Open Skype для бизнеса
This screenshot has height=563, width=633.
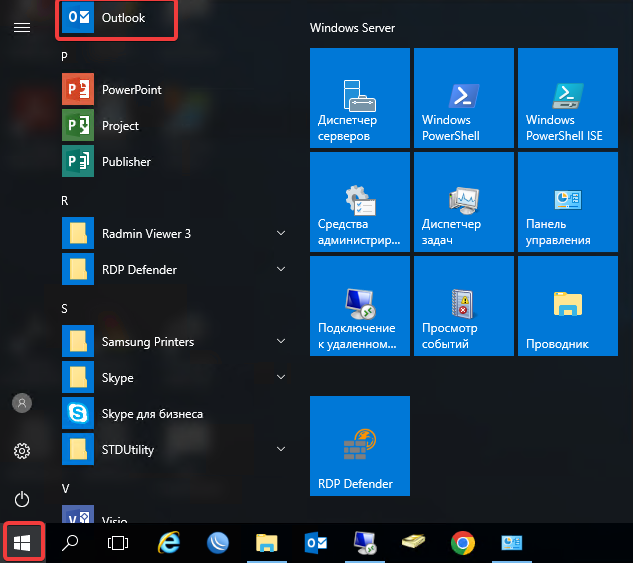[x=150, y=414]
